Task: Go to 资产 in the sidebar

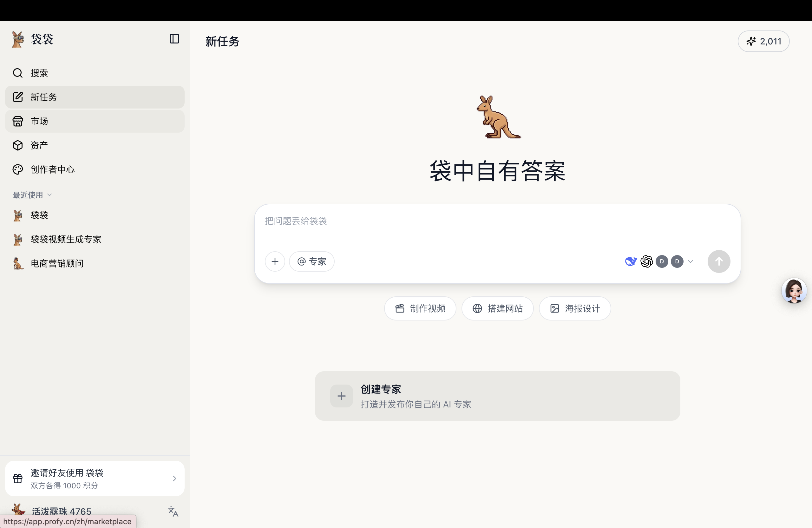Action: coord(95,145)
